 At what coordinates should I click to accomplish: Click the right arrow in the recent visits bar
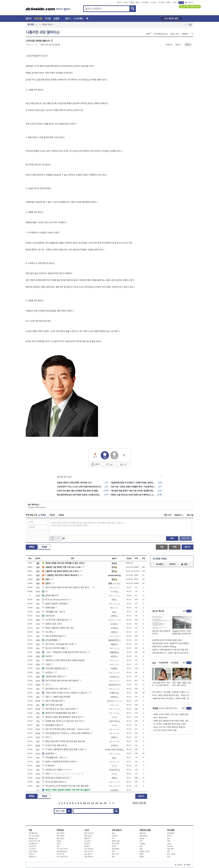tap(185, 25)
